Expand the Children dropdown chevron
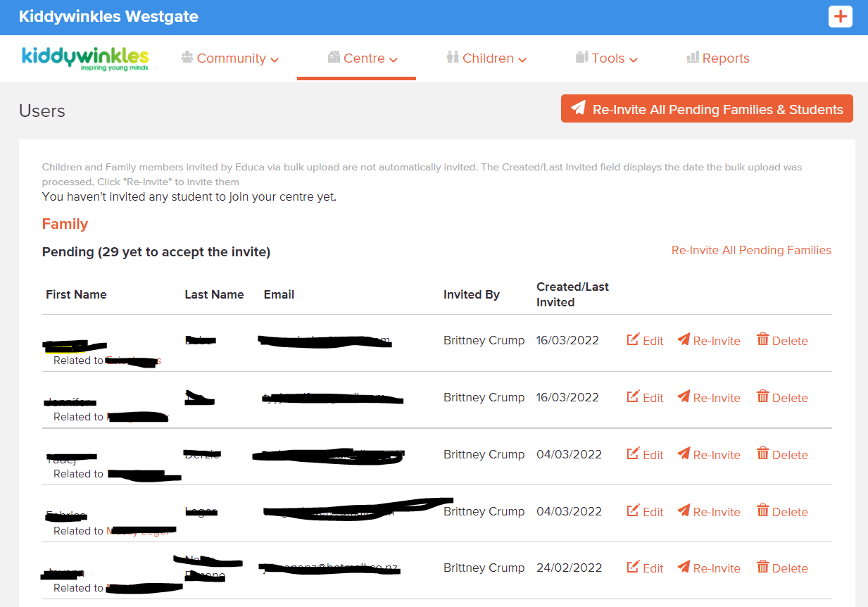Screen dimensions: 868x607 (x=522, y=60)
